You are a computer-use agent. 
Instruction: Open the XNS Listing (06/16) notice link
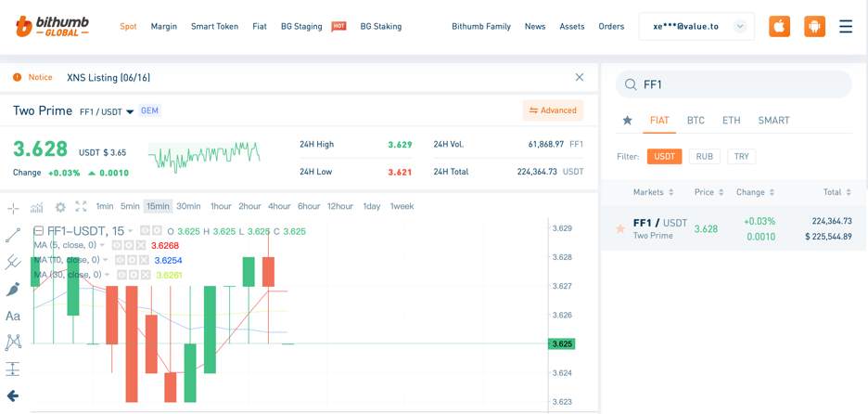tap(108, 78)
